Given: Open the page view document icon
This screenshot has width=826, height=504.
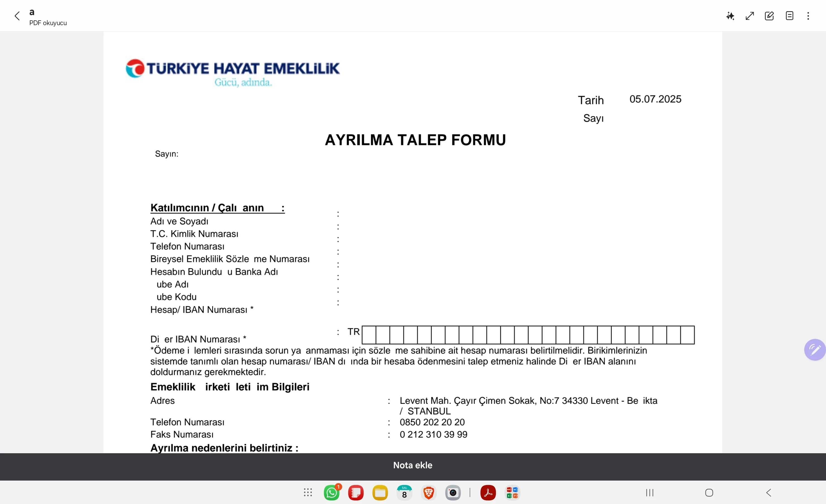Looking at the screenshot, I should click(789, 16).
